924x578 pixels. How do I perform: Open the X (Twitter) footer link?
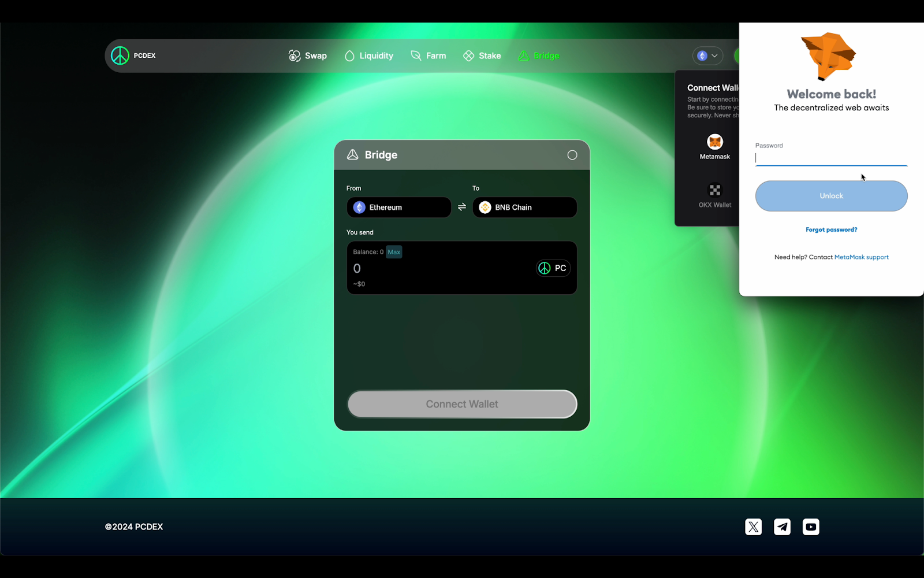pos(754,527)
